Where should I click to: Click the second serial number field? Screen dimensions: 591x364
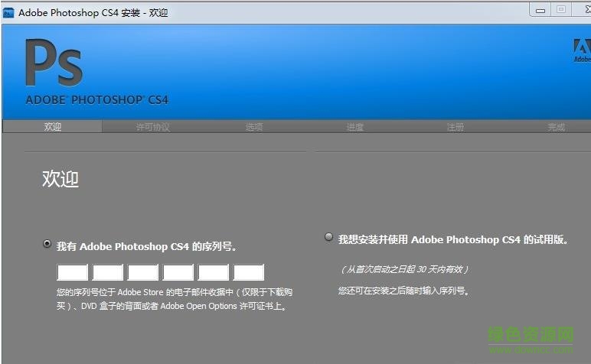coord(108,272)
